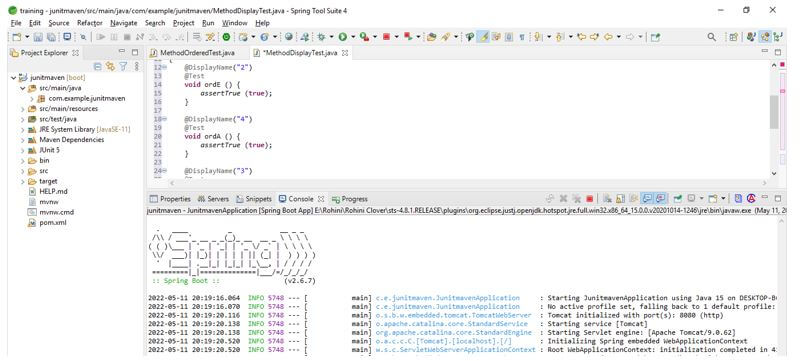Collapse the src/main/java folder
This screenshot has width=802, height=361.
click(x=23, y=88)
